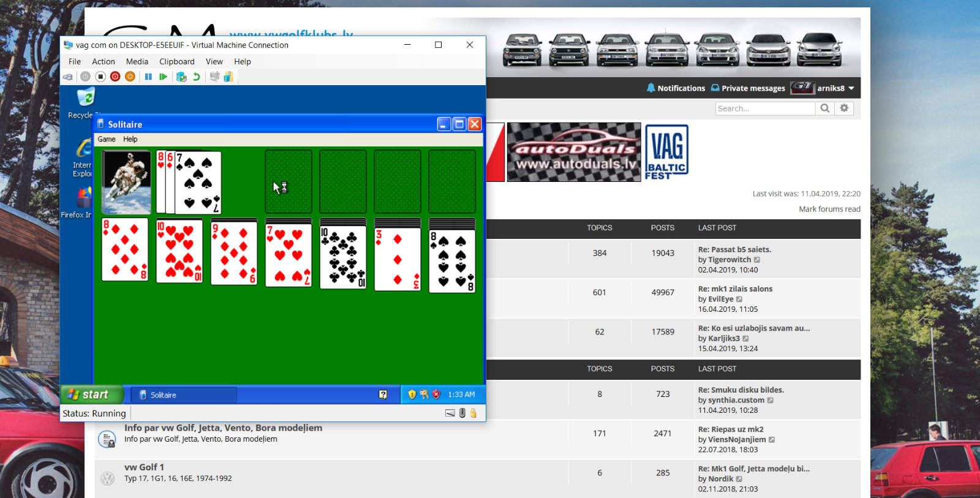Click the forum Search input field
The image size is (980, 498).
click(x=765, y=108)
